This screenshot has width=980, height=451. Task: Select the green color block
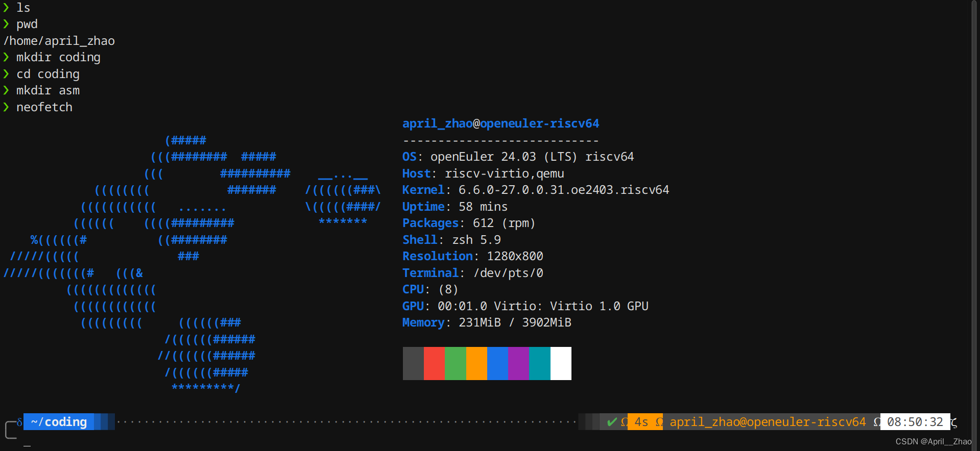click(x=456, y=363)
